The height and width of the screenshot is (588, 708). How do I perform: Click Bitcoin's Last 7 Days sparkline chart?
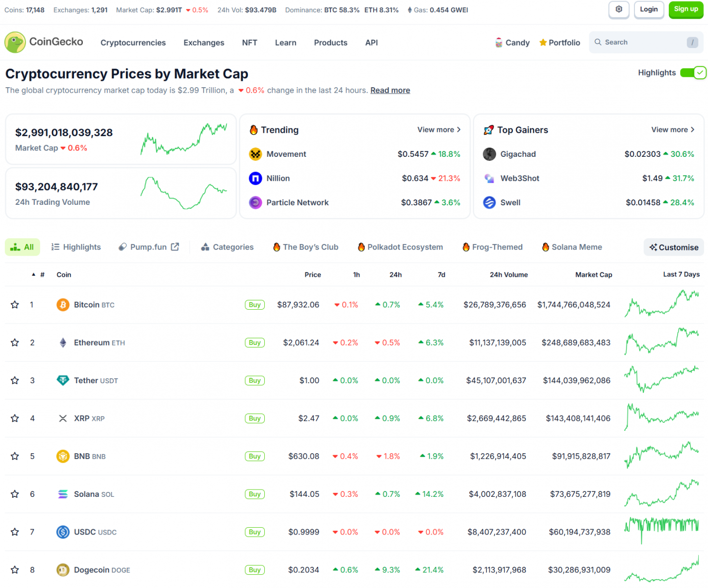pyautogui.click(x=661, y=304)
